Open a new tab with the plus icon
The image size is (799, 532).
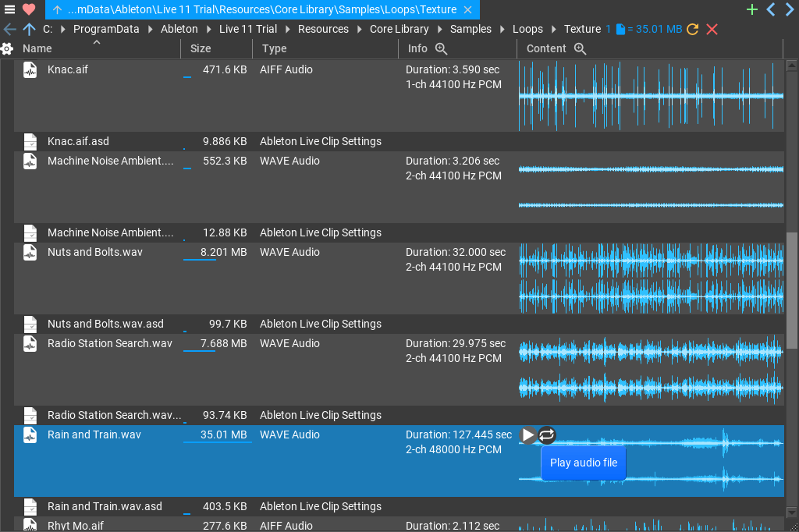[x=751, y=9]
